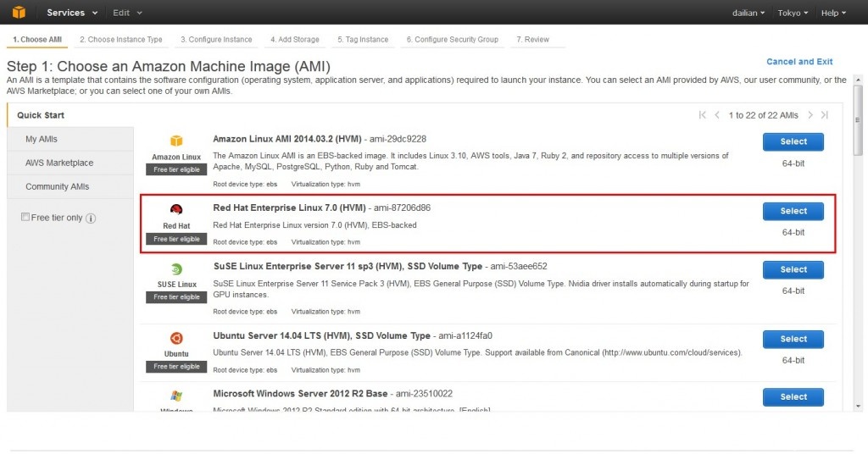Click the Cancel and Exit link
This screenshot has width=868, height=454.
click(x=799, y=62)
